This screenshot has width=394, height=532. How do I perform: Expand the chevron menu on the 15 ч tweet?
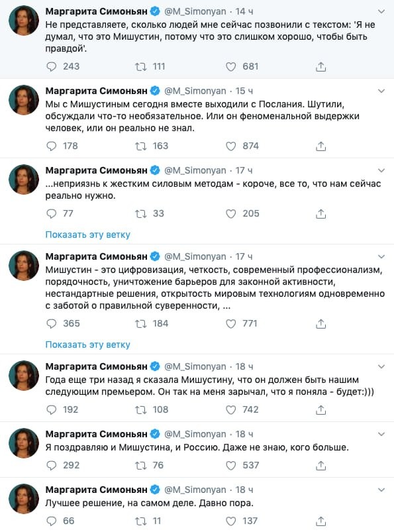tap(381, 91)
